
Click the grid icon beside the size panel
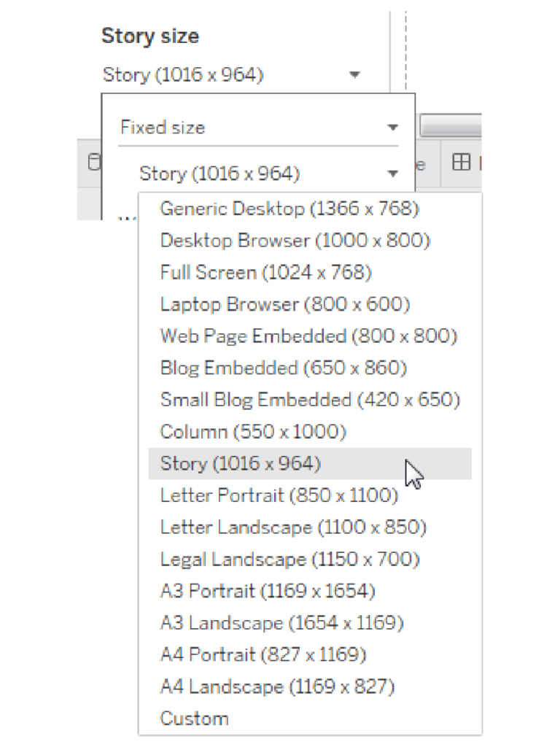pos(461,163)
